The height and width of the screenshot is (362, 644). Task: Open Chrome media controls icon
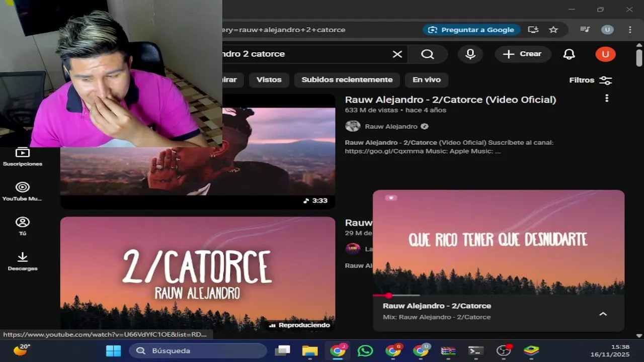pyautogui.click(x=585, y=30)
